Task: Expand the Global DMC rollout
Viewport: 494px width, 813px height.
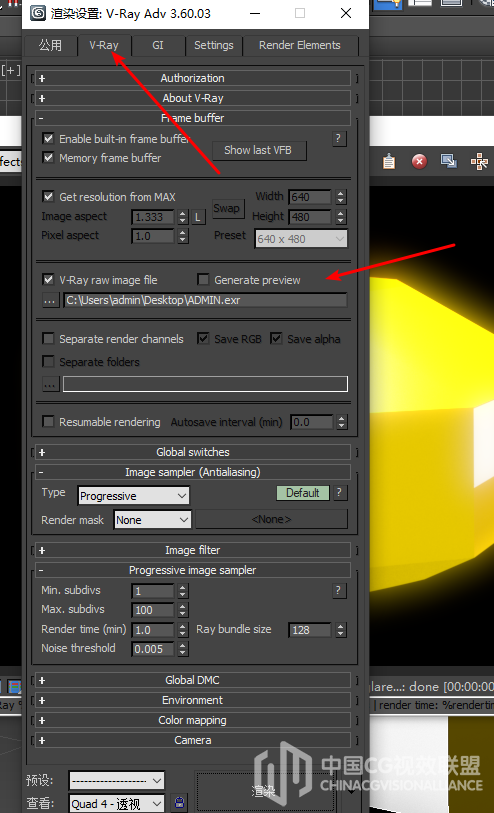Action: pos(193,680)
